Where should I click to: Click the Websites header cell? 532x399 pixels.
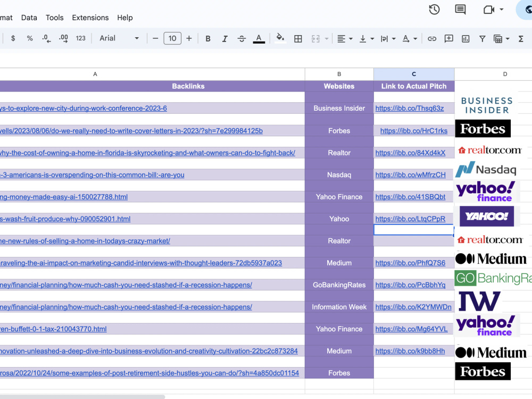[x=339, y=86]
